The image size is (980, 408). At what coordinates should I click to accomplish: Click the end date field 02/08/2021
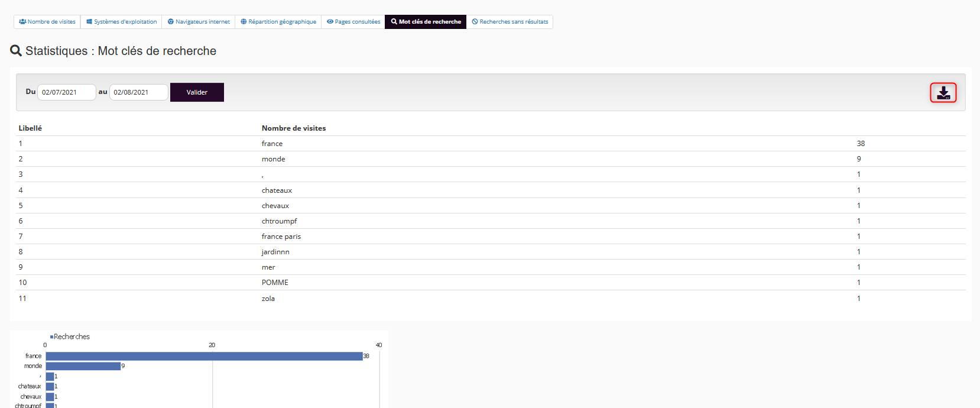[x=138, y=92]
